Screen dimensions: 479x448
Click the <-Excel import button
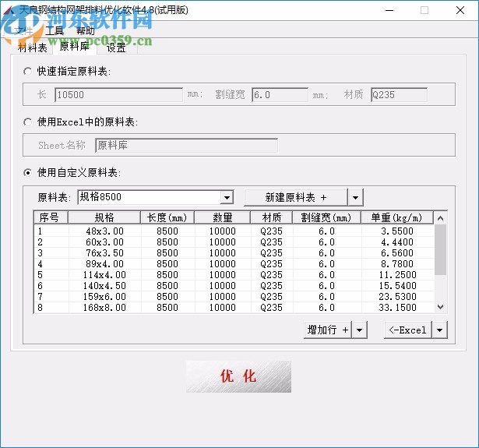408,330
